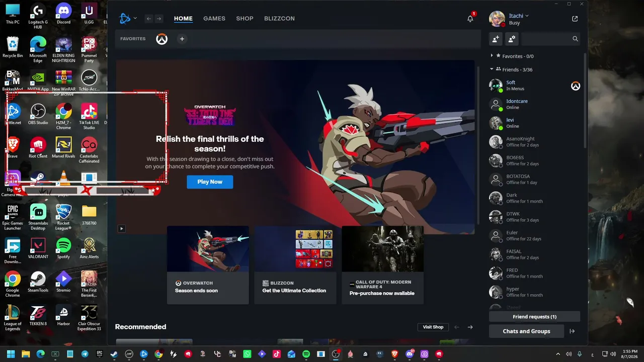The width and height of the screenshot is (644, 362).
Task: Click the Add a Friend icon
Action: [496, 39]
